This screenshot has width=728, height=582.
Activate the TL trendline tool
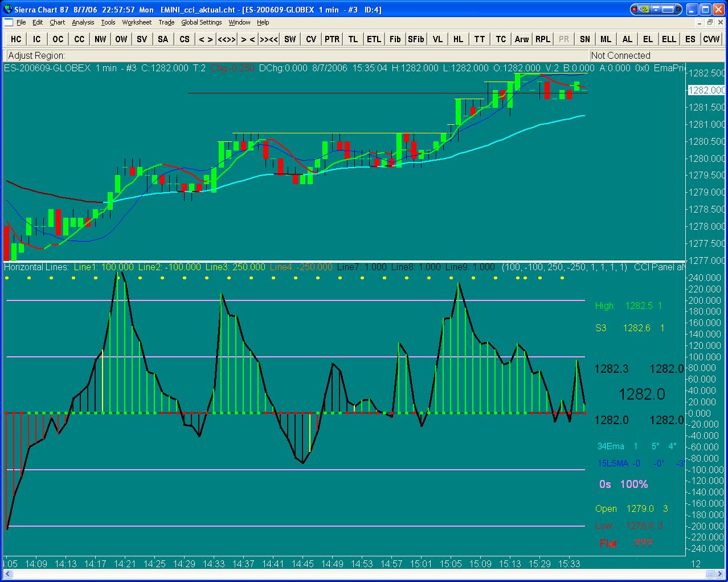[353, 39]
